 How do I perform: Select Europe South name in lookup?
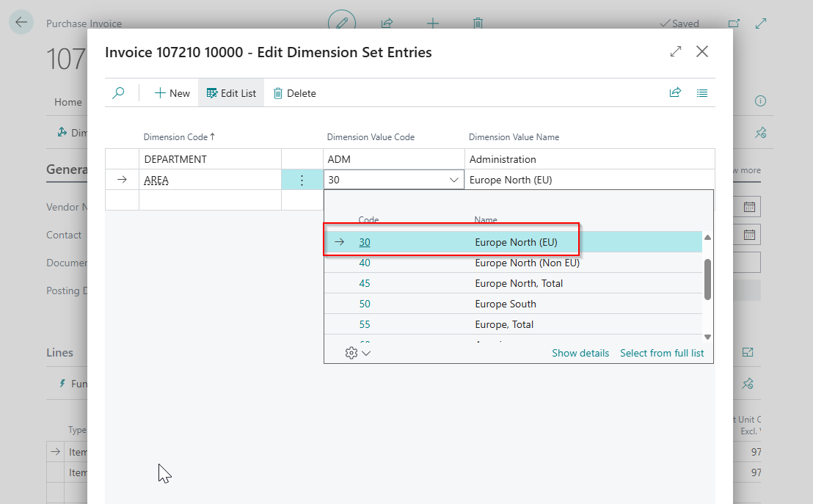coord(506,304)
